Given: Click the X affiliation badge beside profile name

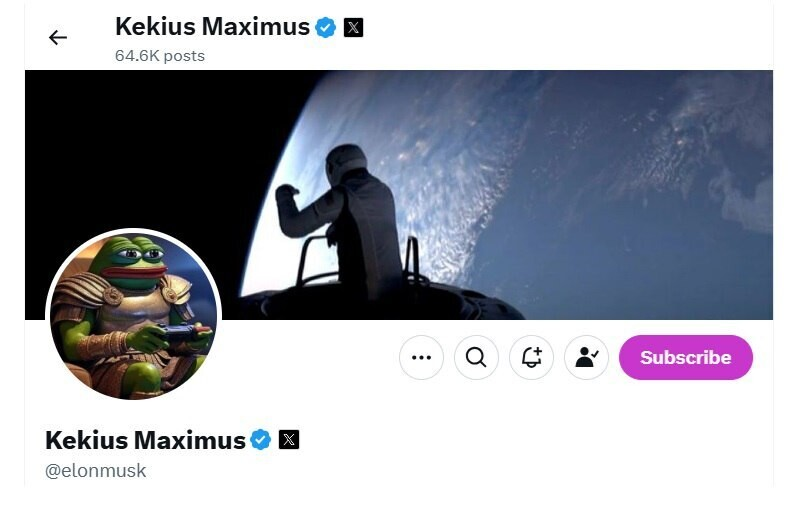Looking at the screenshot, I should [289, 439].
